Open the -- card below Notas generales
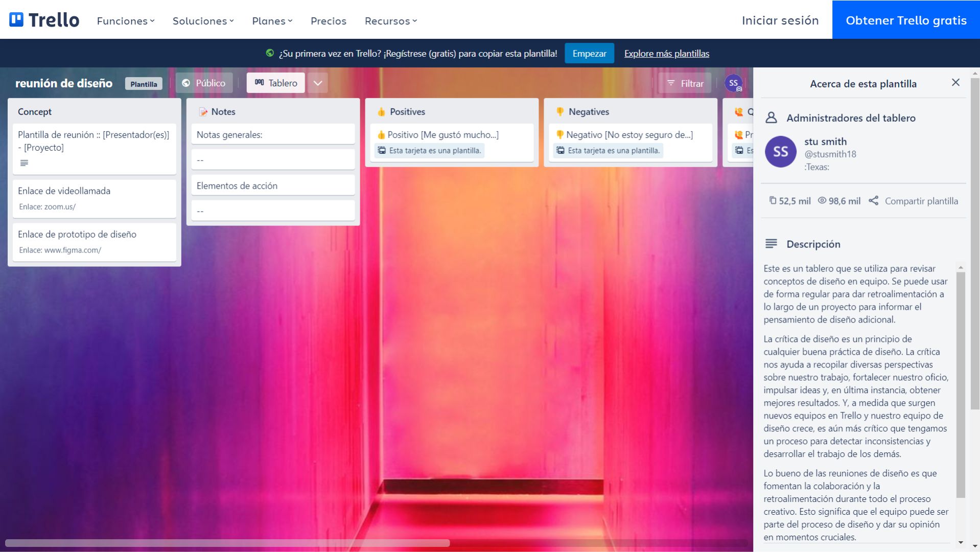980x552 pixels. point(273,160)
